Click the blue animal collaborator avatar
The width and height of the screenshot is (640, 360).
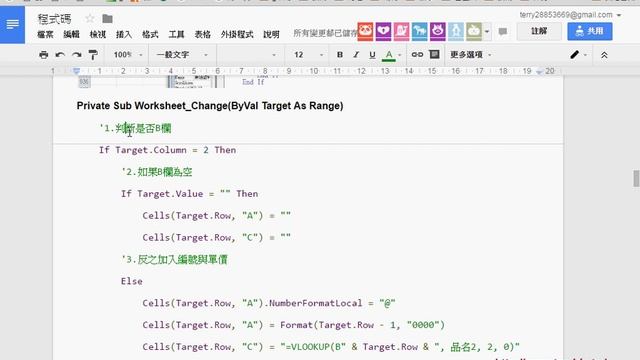point(420,31)
